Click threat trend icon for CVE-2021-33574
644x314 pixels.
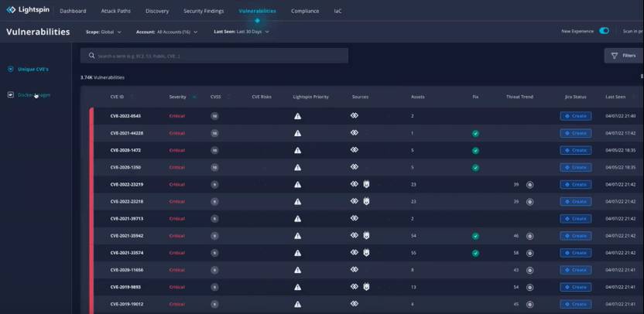[530, 253]
